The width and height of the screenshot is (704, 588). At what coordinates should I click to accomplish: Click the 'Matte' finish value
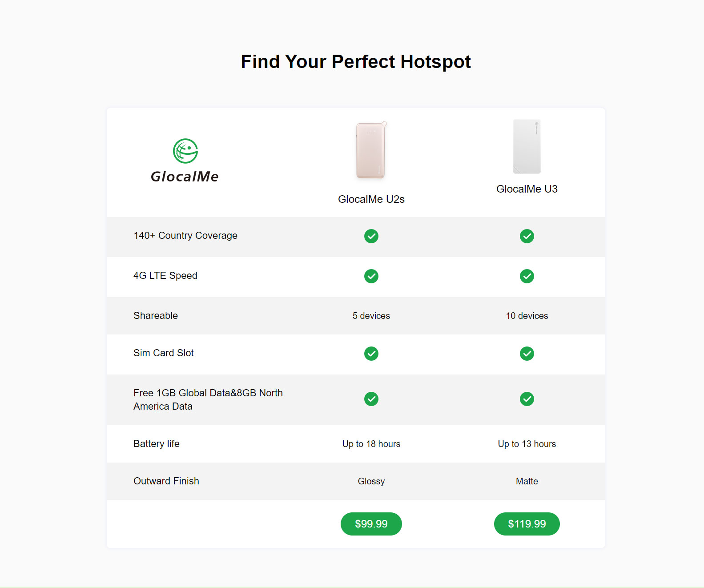pos(527,481)
